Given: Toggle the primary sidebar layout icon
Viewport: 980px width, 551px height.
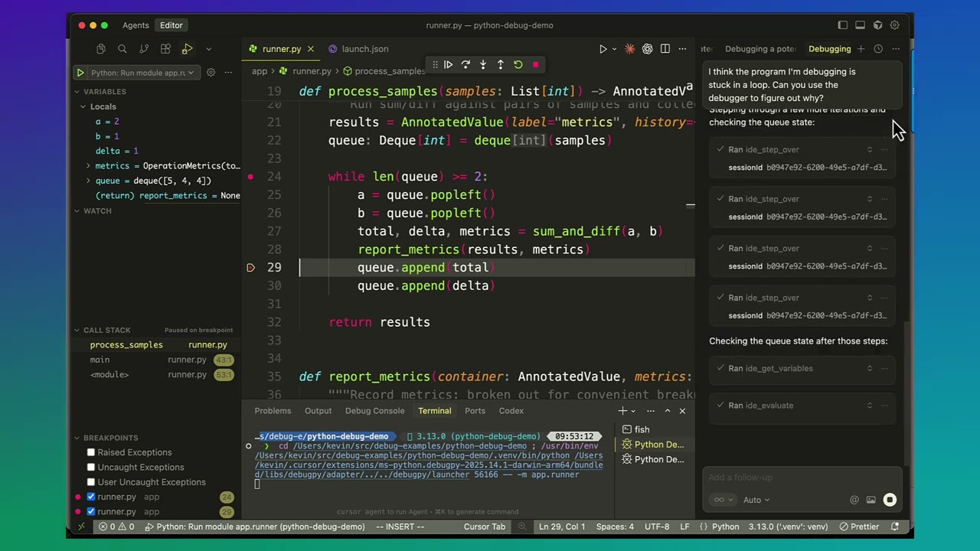Looking at the screenshot, I should [843, 25].
